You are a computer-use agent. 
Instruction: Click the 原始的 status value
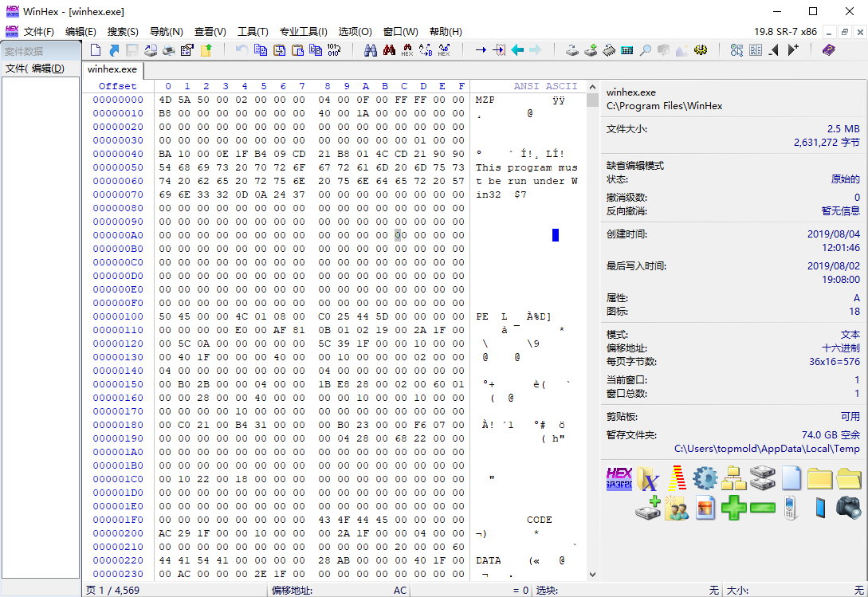(x=846, y=179)
